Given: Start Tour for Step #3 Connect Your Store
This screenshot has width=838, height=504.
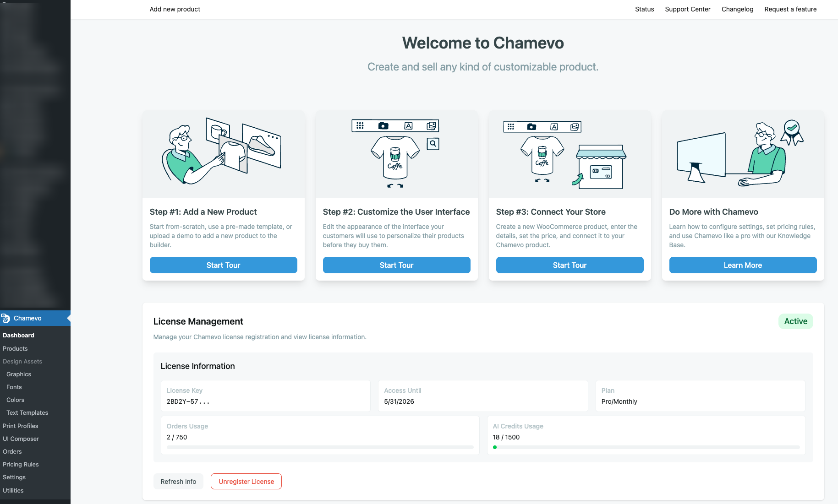Looking at the screenshot, I should tap(570, 265).
